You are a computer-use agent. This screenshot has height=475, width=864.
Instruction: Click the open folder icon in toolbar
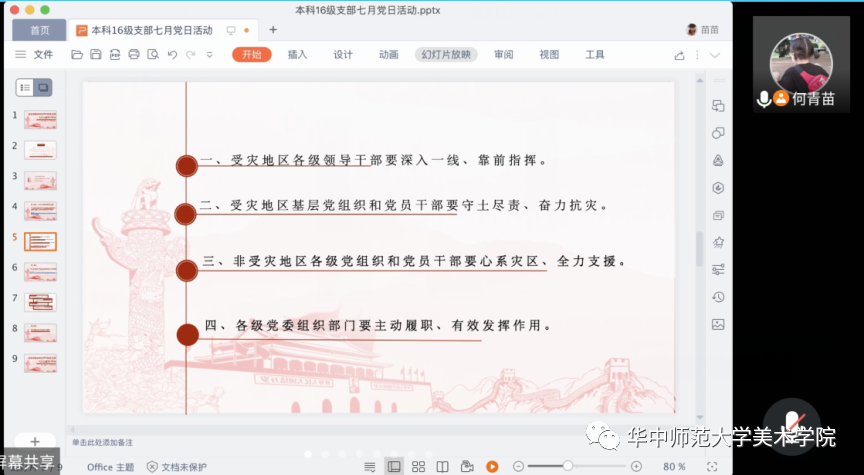[78, 55]
